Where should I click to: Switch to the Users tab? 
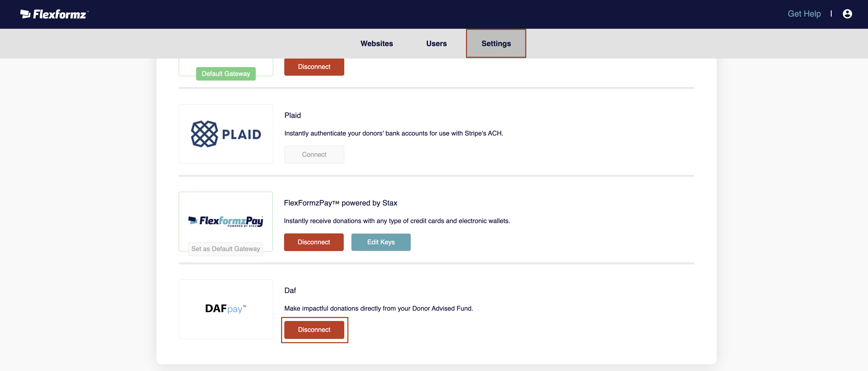[436, 44]
